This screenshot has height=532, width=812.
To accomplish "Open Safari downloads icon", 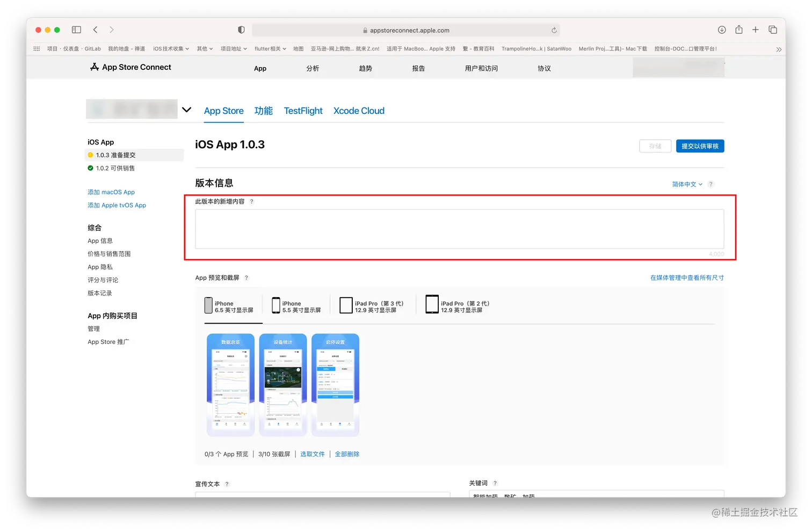I will pos(722,30).
